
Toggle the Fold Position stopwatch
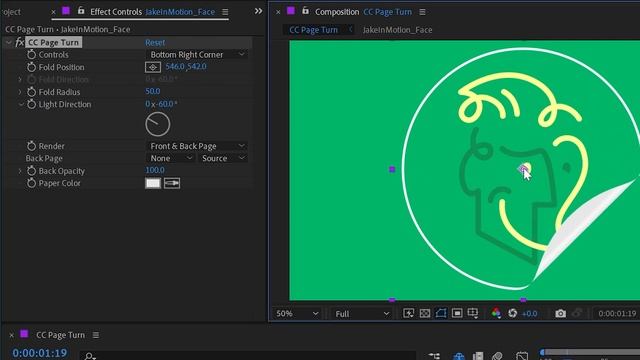click(x=31, y=67)
